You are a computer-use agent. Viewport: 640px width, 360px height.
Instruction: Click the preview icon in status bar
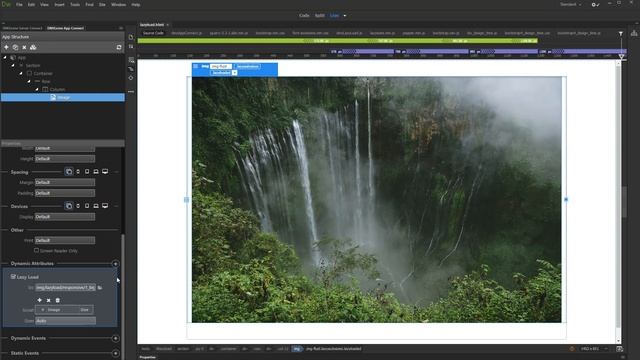tap(620, 349)
